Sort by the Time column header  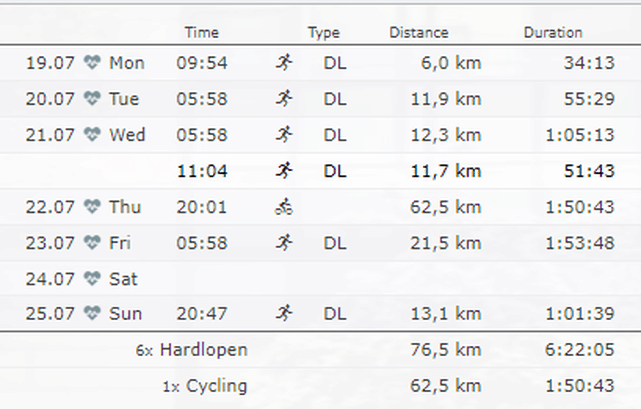click(201, 33)
